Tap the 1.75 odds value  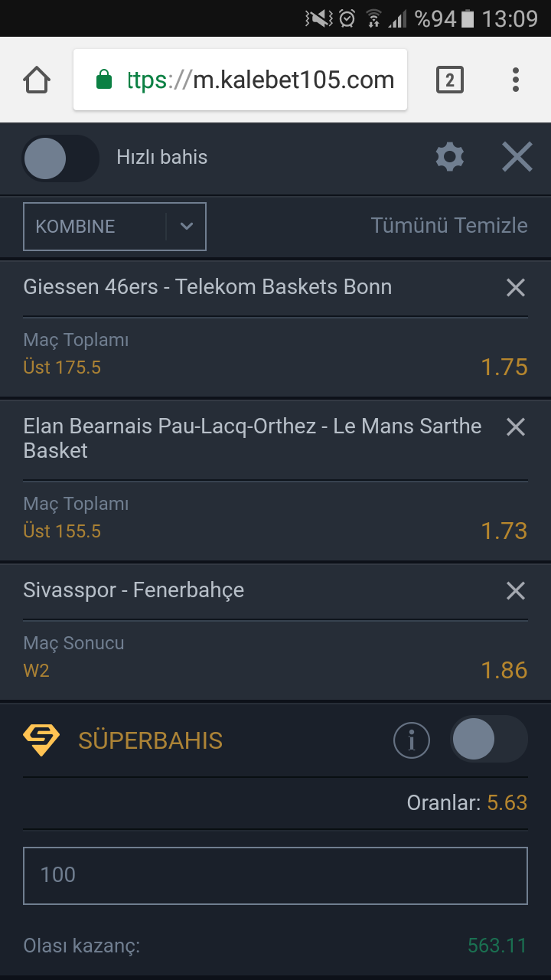(x=504, y=367)
